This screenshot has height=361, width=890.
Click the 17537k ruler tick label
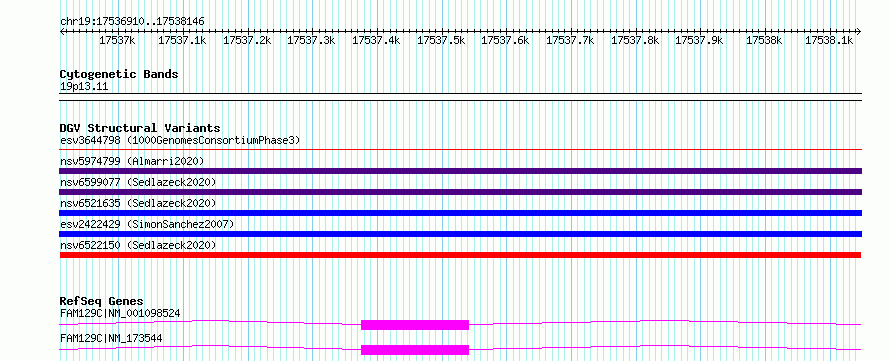117,40
